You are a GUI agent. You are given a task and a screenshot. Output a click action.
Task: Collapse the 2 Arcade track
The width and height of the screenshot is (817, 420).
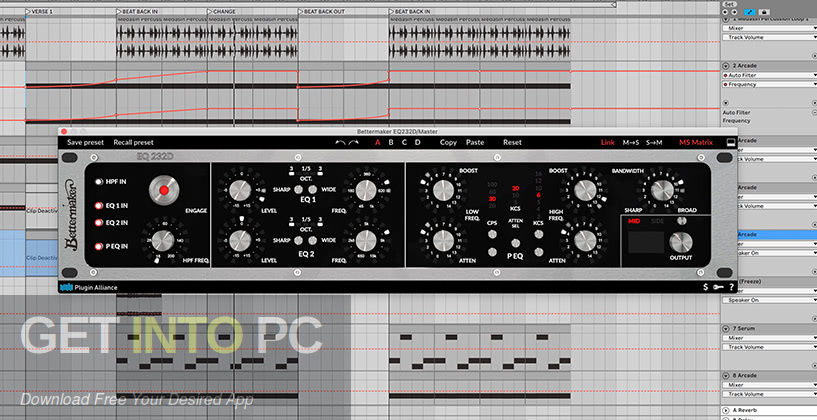(x=725, y=66)
